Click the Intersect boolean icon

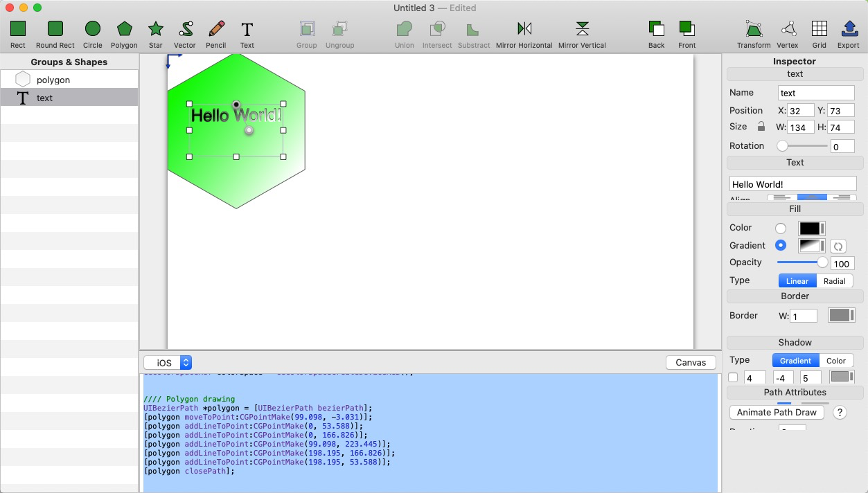coord(437,29)
